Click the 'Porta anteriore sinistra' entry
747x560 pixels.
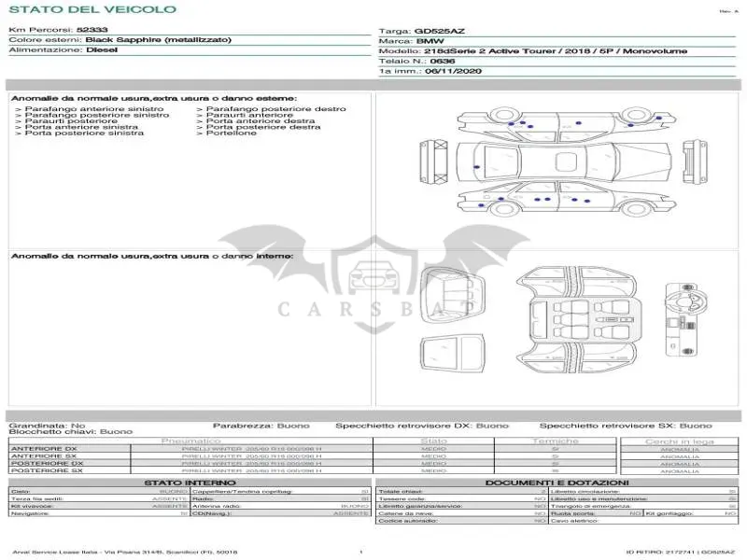tap(81, 127)
